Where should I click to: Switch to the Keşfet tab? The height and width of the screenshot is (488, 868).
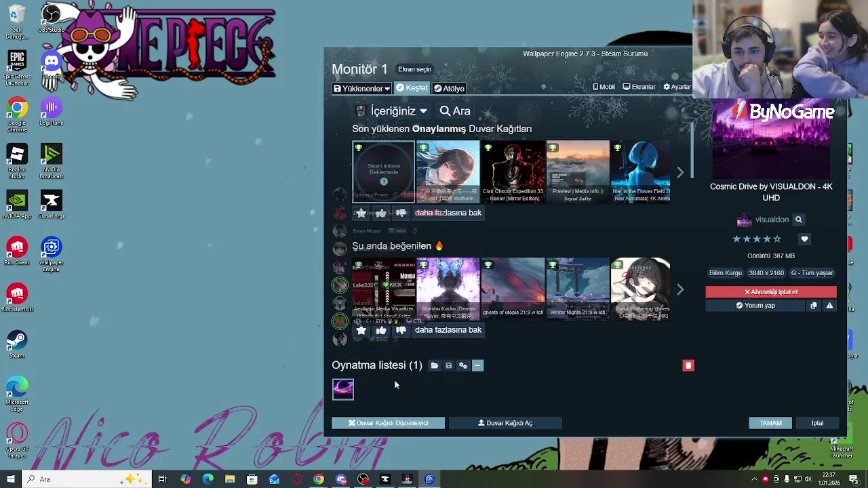pyautogui.click(x=412, y=88)
